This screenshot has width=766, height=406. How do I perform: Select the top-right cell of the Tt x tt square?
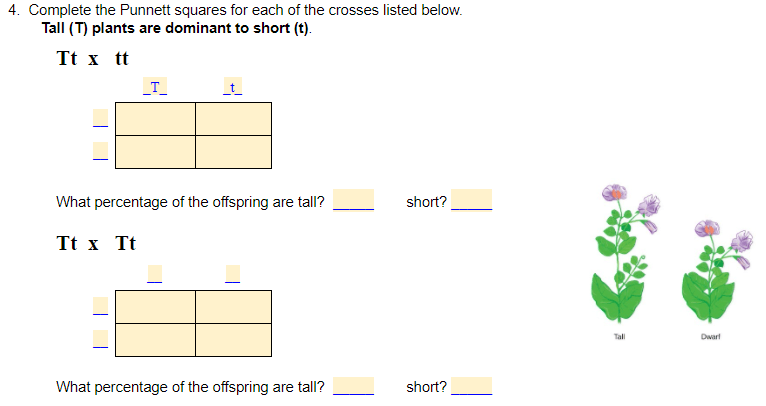point(234,118)
